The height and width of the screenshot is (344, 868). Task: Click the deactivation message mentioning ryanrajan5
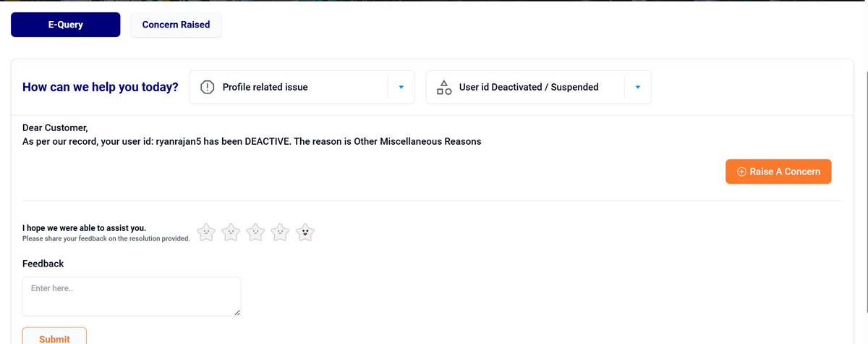point(252,141)
